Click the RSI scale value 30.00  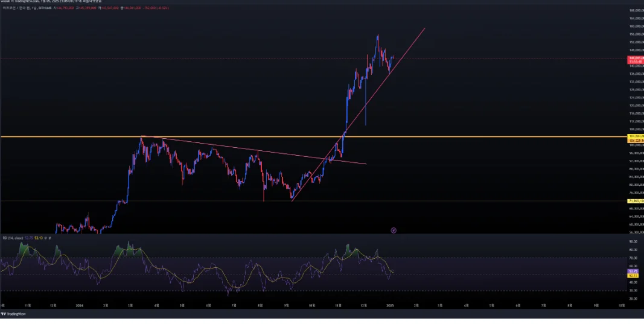[x=633, y=290]
